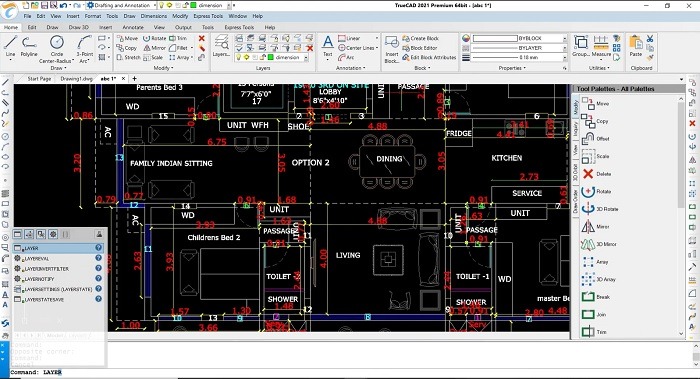Select Join in Tool Palettes
This screenshot has height=379, width=700.
pos(594,315)
